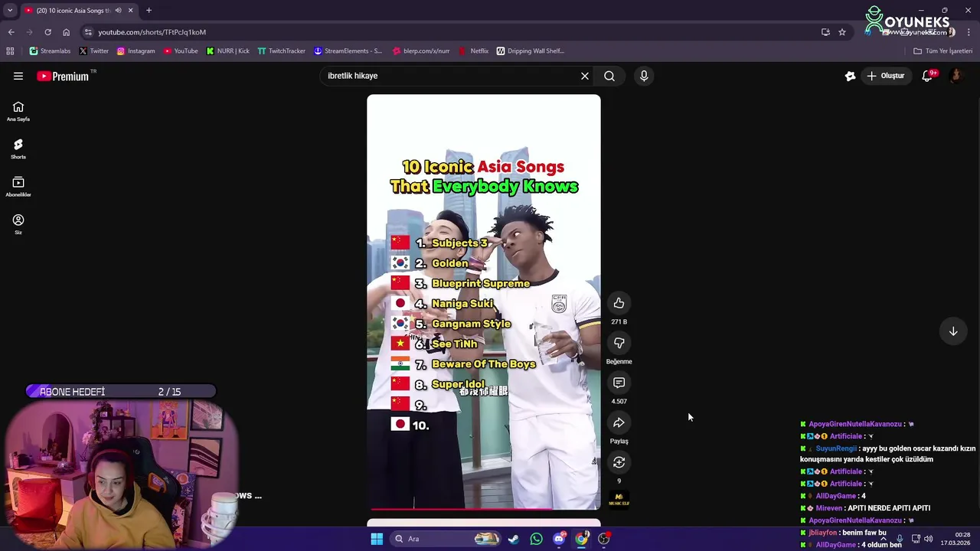This screenshot has width=980, height=551.
Task: Open the Music Elf channel avatar
Action: (619, 500)
